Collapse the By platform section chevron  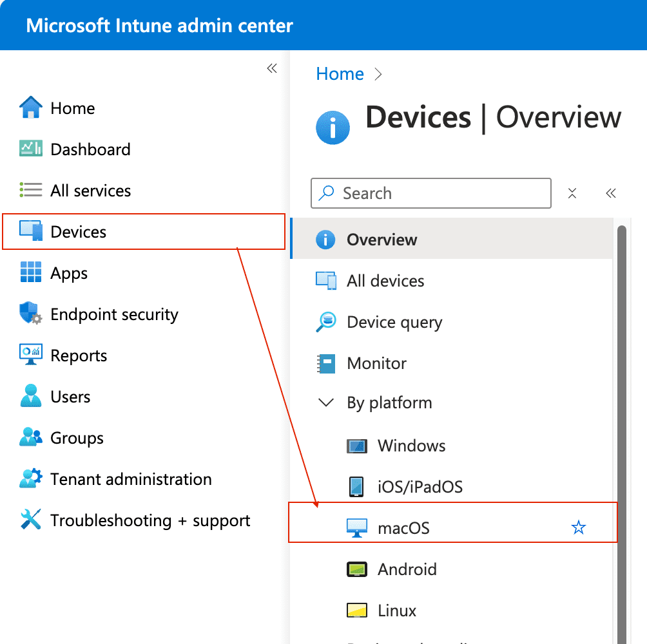coord(326,403)
